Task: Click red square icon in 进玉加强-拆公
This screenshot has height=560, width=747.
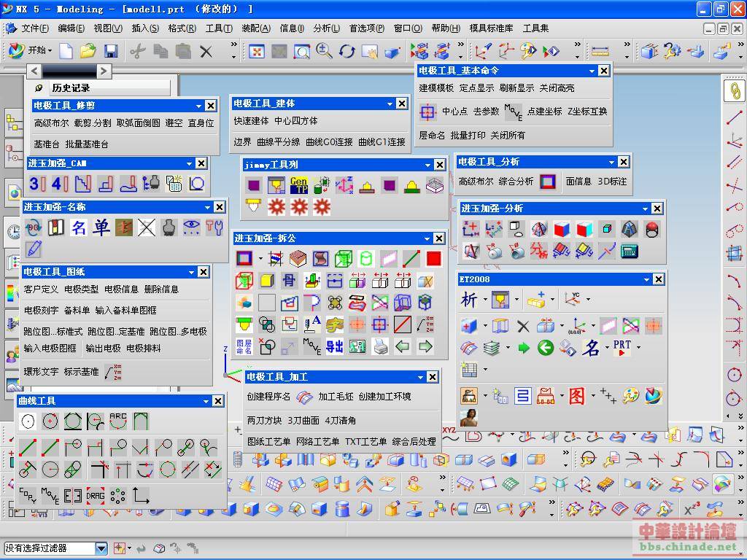Action: pyautogui.click(x=433, y=259)
